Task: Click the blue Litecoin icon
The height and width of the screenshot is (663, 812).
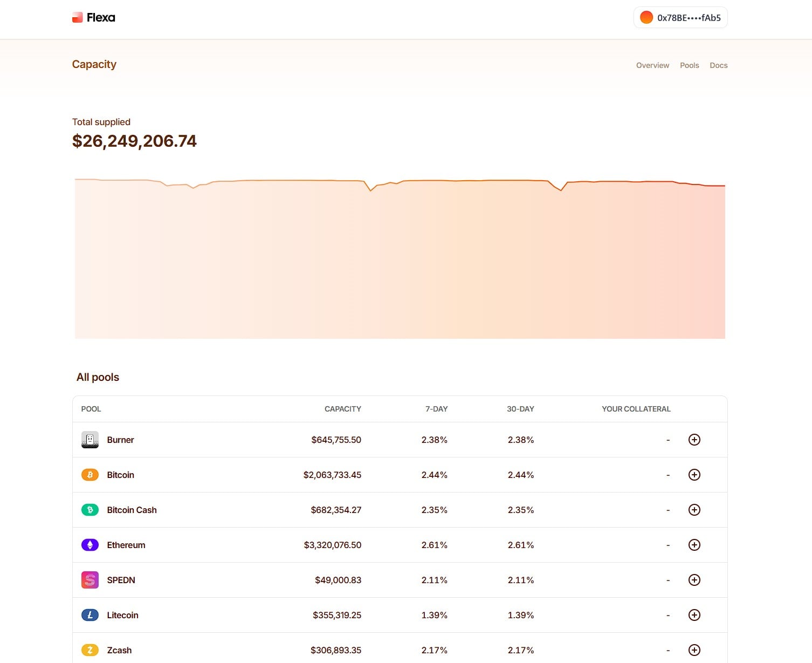Action: pos(90,615)
